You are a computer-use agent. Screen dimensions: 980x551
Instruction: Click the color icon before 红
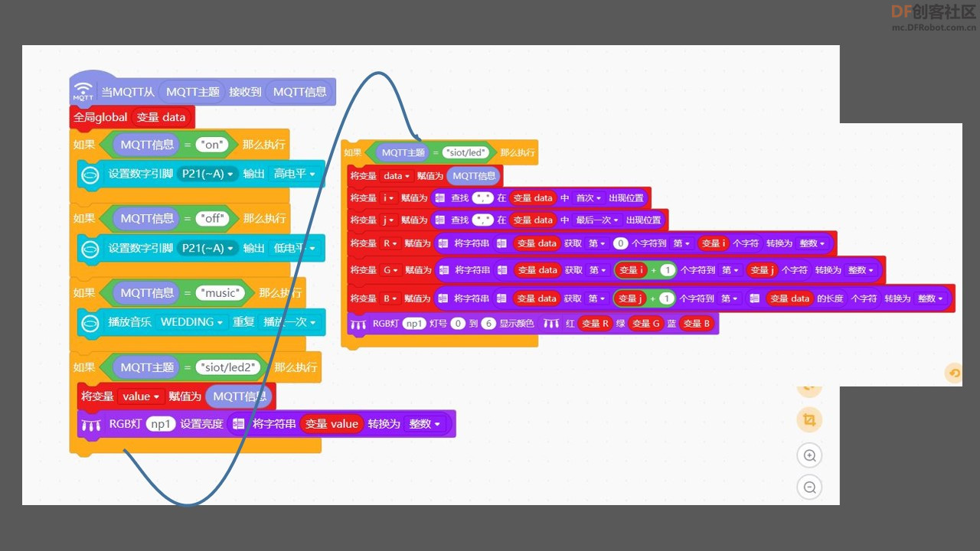pyautogui.click(x=551, y=324)
